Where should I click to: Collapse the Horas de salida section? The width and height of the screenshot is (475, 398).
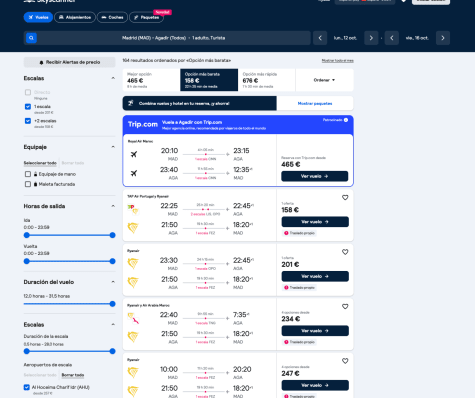[113, 206]
